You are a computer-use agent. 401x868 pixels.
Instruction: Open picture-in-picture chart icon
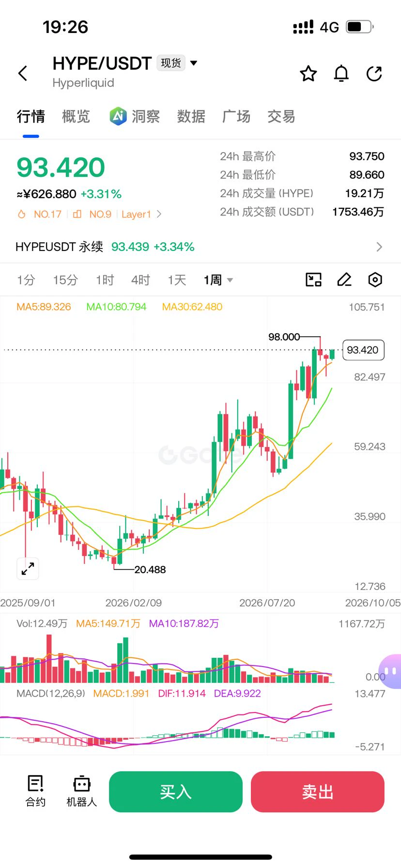(x=313, y=279)
